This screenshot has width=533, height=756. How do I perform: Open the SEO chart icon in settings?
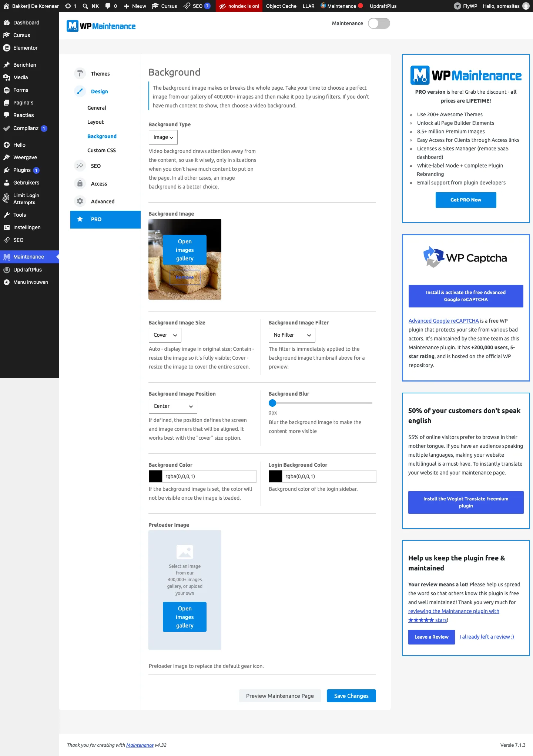pyautogui.click(x=80, y=166)
